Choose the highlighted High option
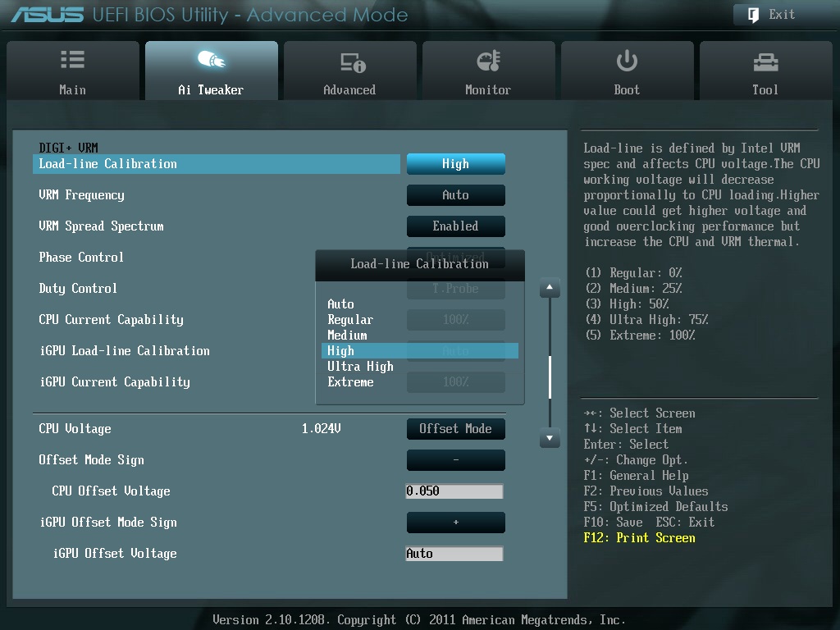The image size is (840, 630). 420,350
